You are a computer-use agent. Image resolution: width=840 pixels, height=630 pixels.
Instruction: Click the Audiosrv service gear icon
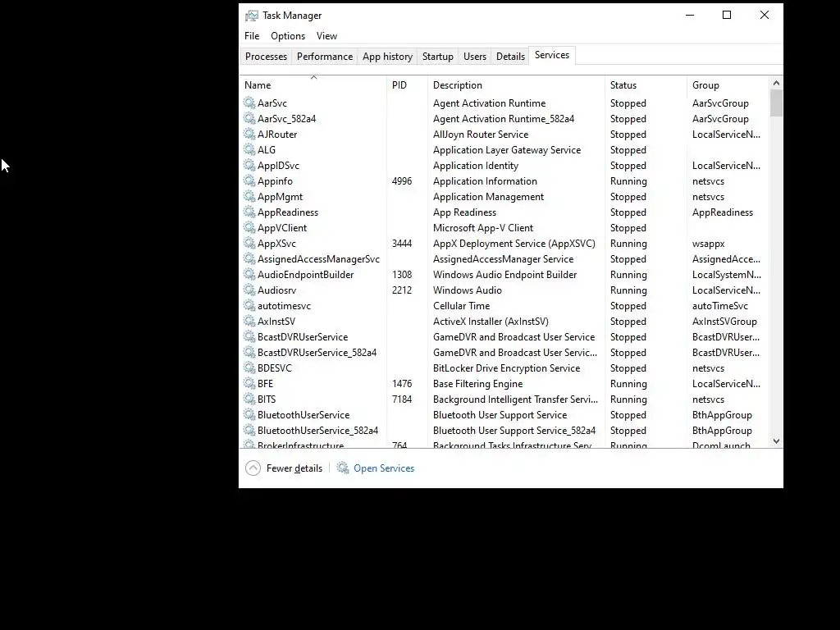(249, 290)
